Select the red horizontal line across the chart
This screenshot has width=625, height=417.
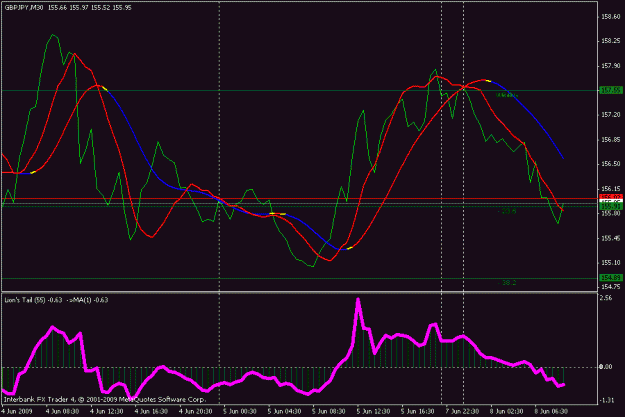point(299,198)
